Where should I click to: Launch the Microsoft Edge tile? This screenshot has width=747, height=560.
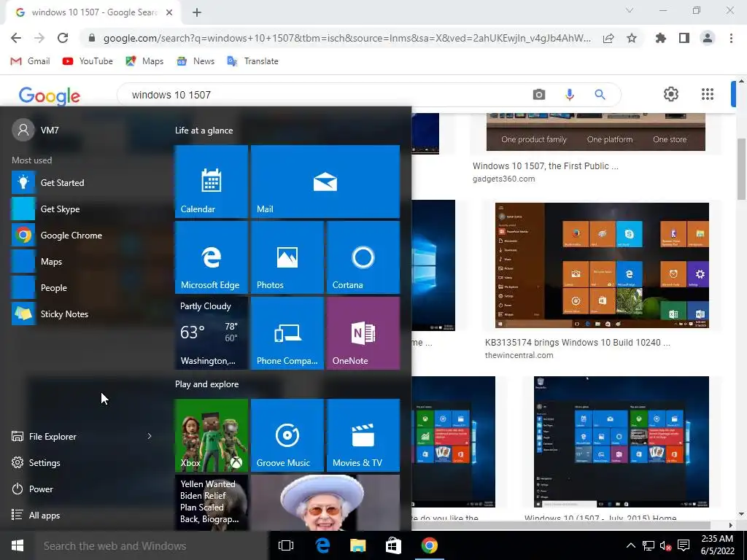211,257
